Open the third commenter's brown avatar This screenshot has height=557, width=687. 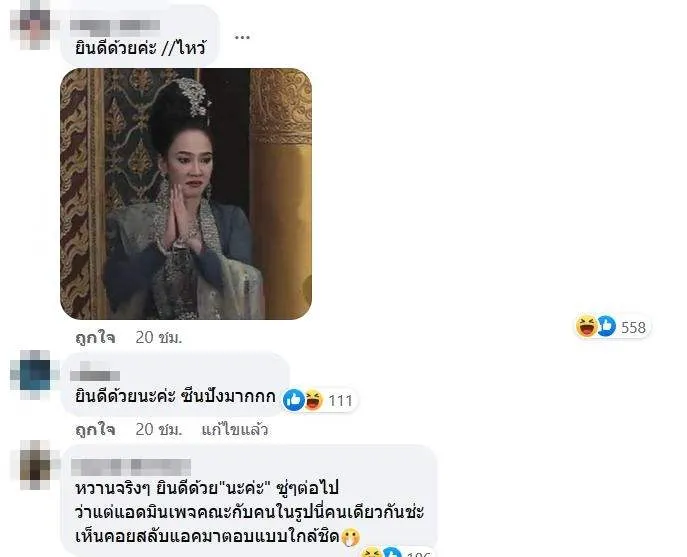tap(35, 465)
